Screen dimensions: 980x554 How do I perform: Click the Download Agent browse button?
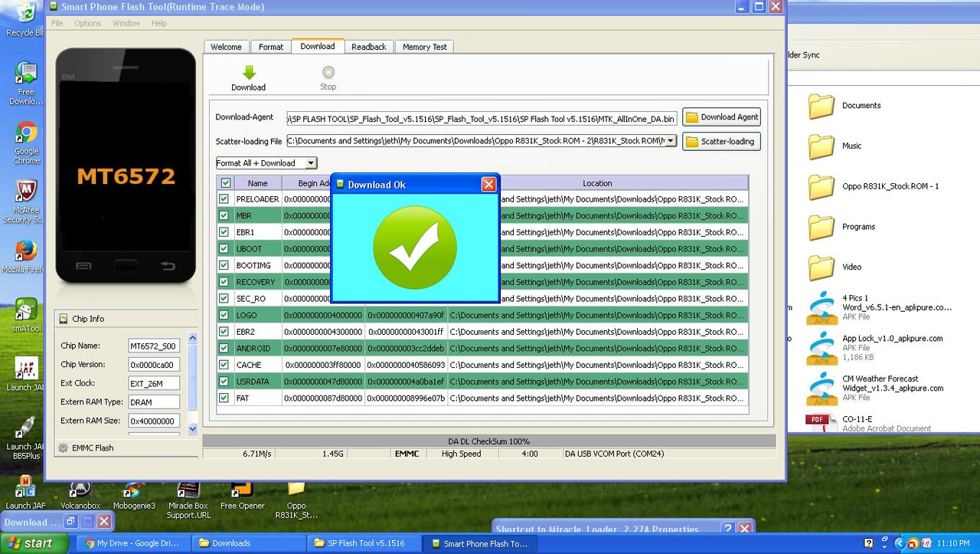(x=721, y=117)
